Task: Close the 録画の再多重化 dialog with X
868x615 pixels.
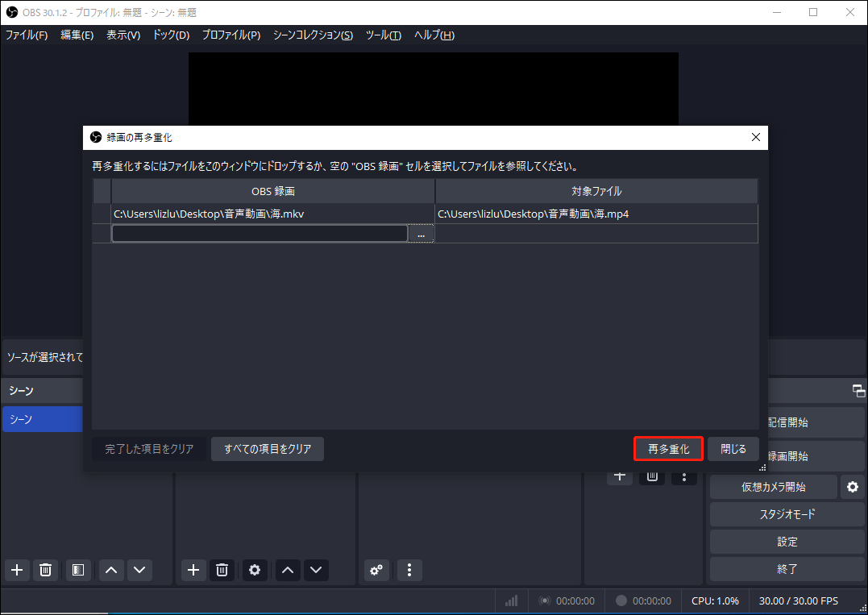Action: [x=756, y=137]
